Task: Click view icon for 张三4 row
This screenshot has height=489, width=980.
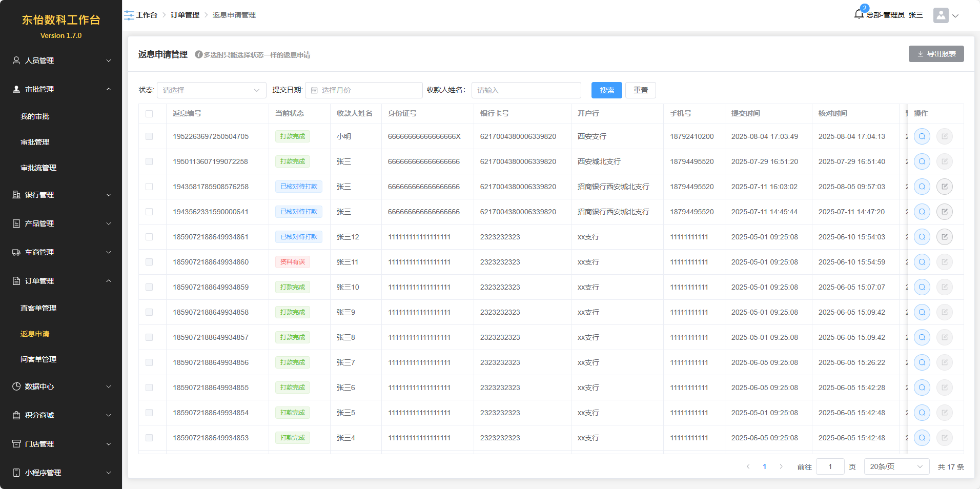Action: [x=922, y=438]
